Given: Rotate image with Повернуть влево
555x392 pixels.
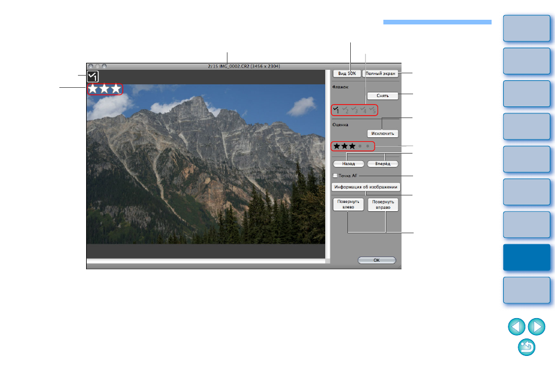Looking at the screenshot, I should pyautogui.click(x=348, y=205).
